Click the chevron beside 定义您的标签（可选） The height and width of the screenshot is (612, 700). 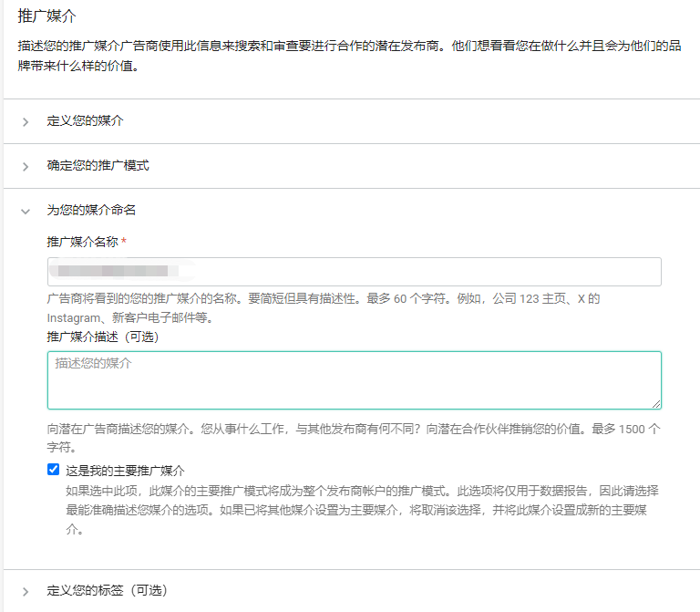click(x=26, y=591)
